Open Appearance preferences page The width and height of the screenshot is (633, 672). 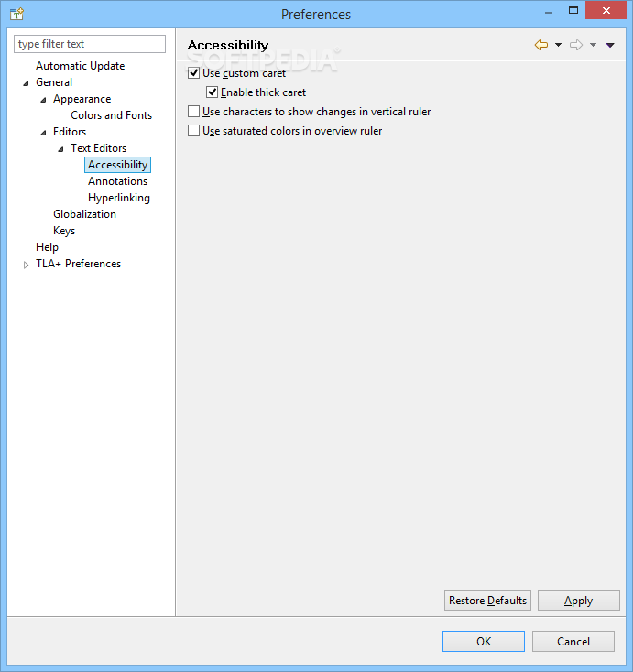82,99
